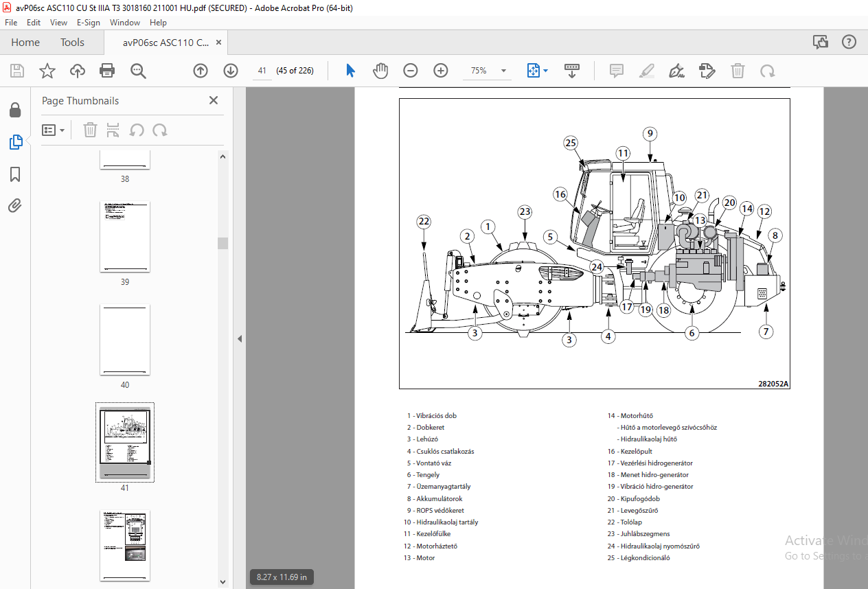
Task: Open the Bookmarks panel
Action: point(15,174)
